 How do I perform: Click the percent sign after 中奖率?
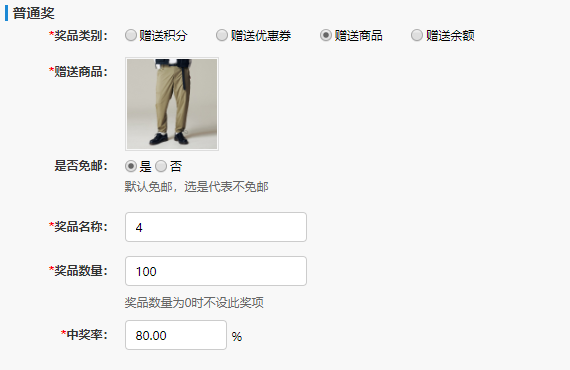[x=237, y=337]
